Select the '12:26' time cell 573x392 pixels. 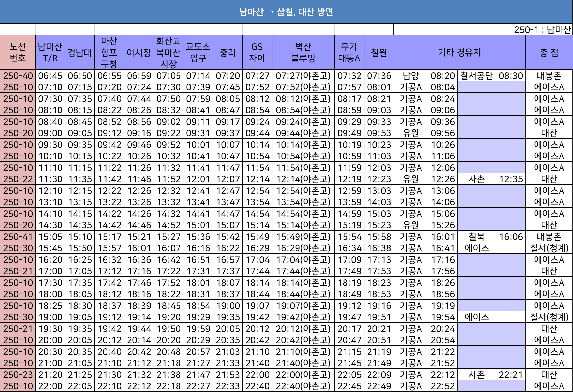pyautogui.click(x=443, y=179)
